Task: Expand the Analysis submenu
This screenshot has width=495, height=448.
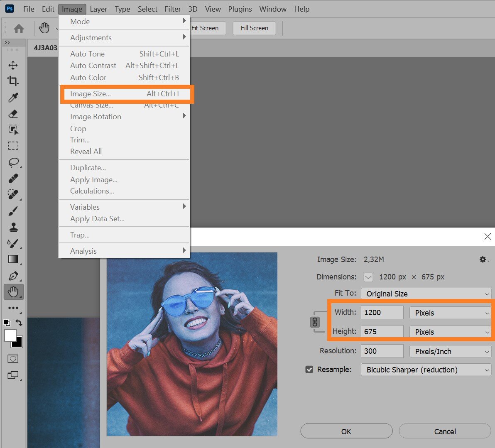Action: (x=124, y=251)
